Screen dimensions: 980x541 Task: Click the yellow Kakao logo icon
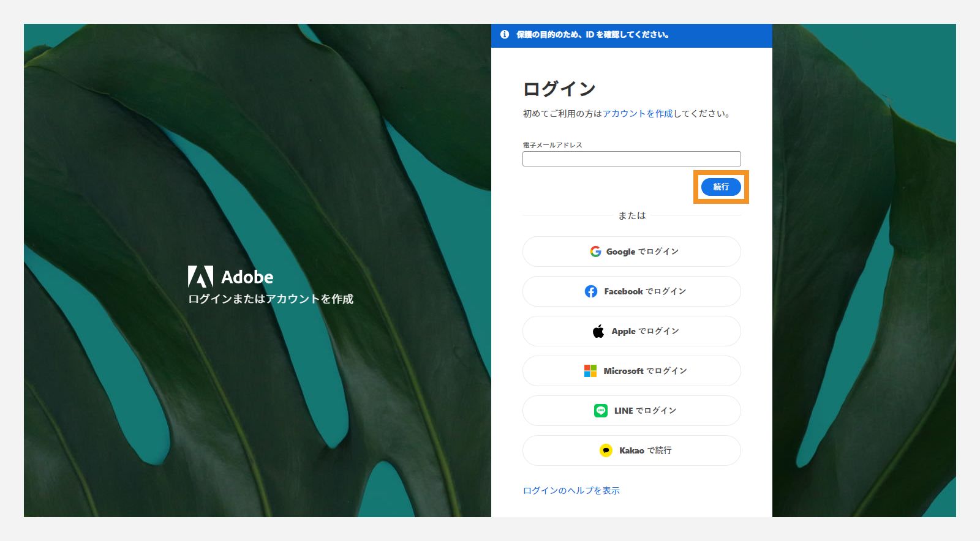(606, 450)
